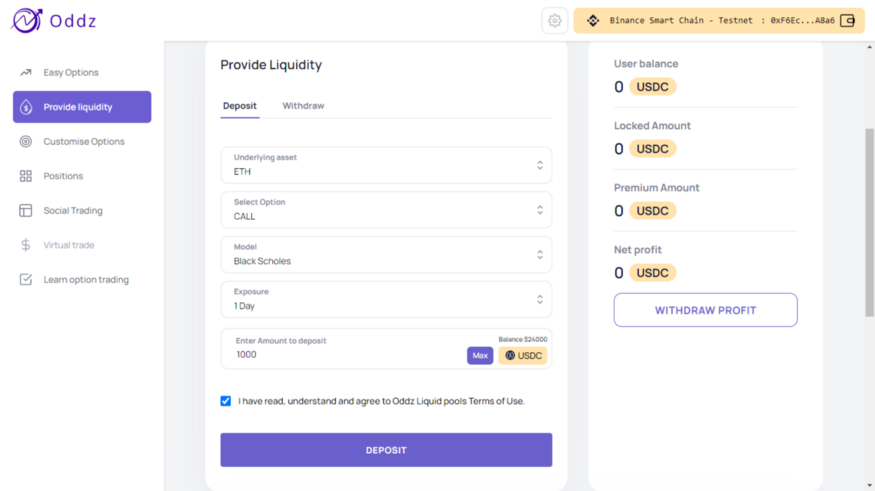The image size is (875, 491).
Task: Click the Social Trading layout icon
Action: [26, 210]
